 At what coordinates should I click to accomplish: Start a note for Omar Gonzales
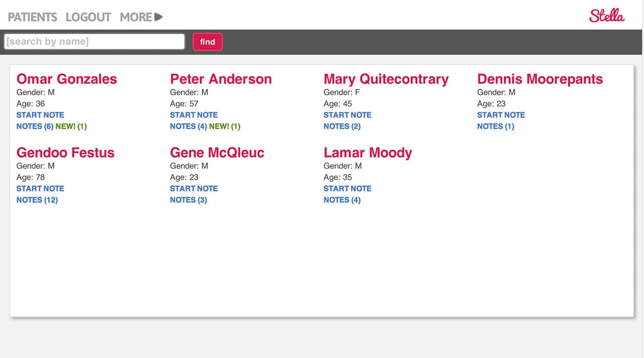(40, 115)
